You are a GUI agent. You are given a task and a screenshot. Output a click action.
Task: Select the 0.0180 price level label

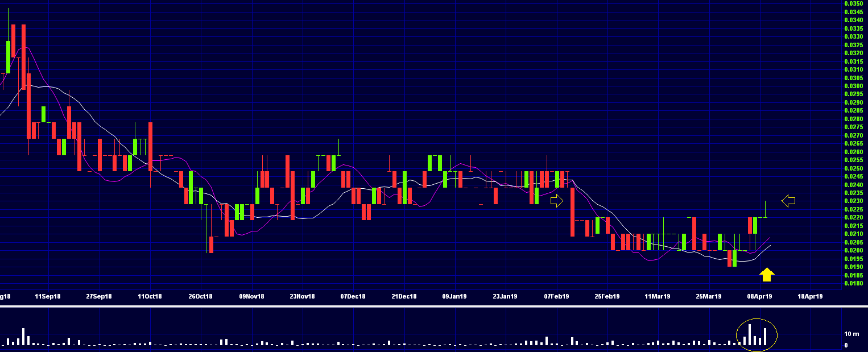(x=854, y=283)
